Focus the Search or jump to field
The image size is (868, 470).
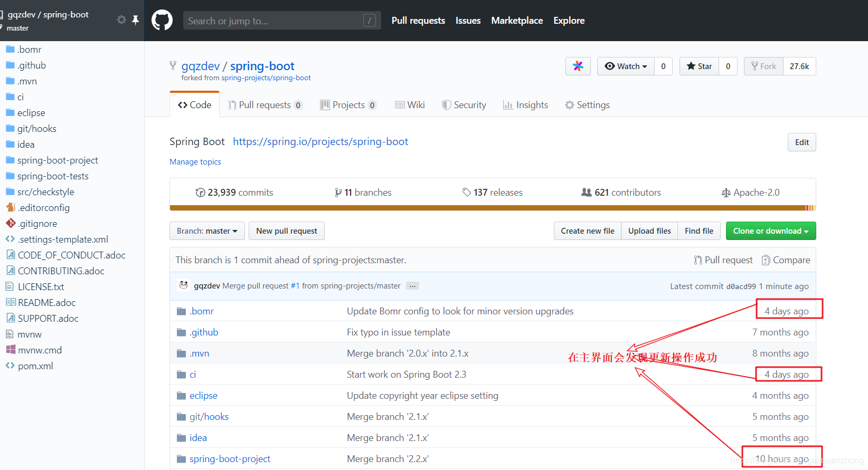[282, 21]
